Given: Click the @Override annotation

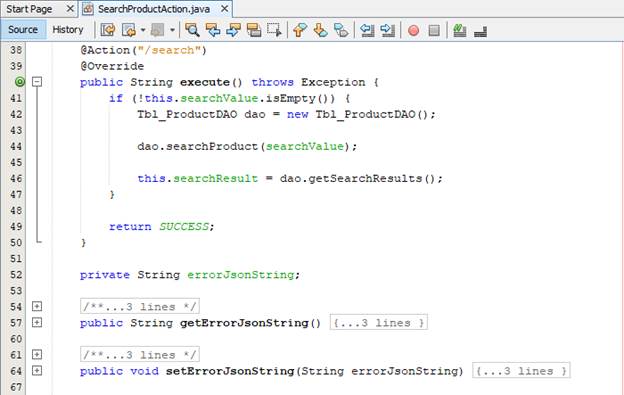Looking at the screenshot, I should coord(112,66).
